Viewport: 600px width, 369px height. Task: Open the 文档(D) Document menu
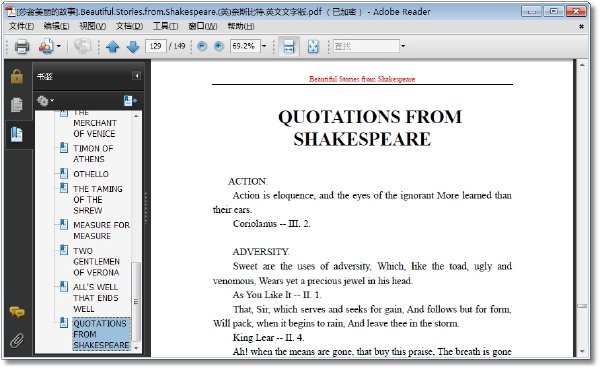tap(129, 26)
